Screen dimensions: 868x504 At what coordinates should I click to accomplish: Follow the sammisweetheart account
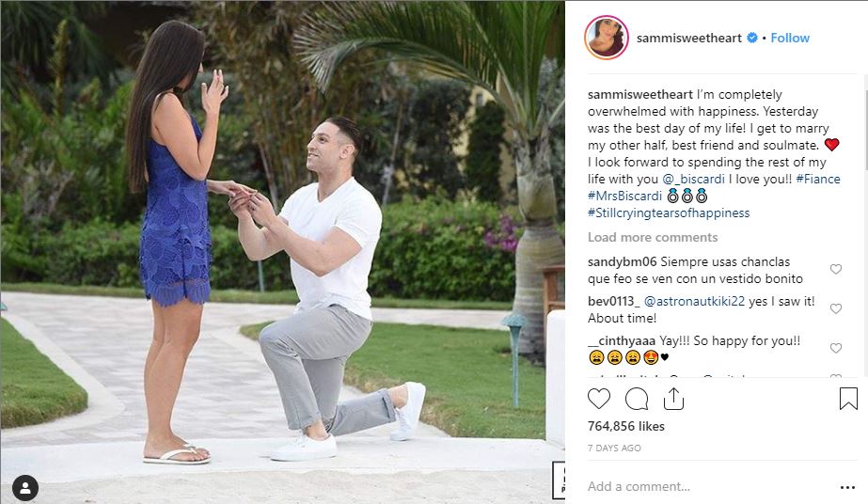pyautogui.click(x=790, y=38)
